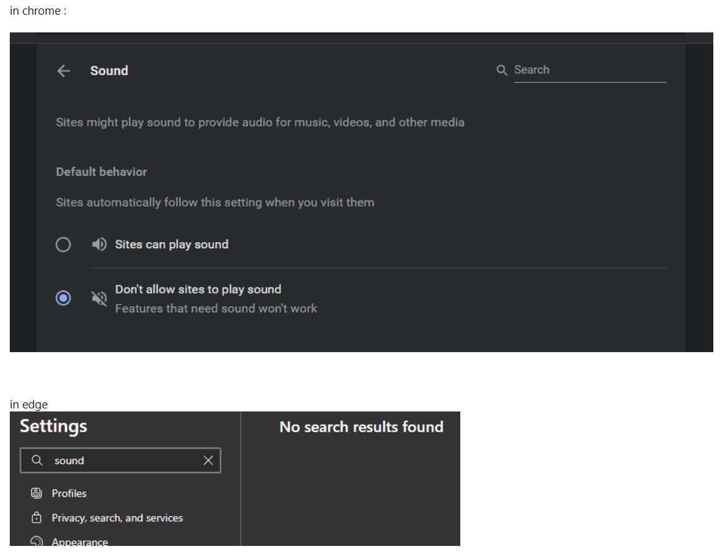The width and height of the screenshot is (728, 560).
Task: Click 'Don't allow sites to play sound' text
Action: pos(198,289)
